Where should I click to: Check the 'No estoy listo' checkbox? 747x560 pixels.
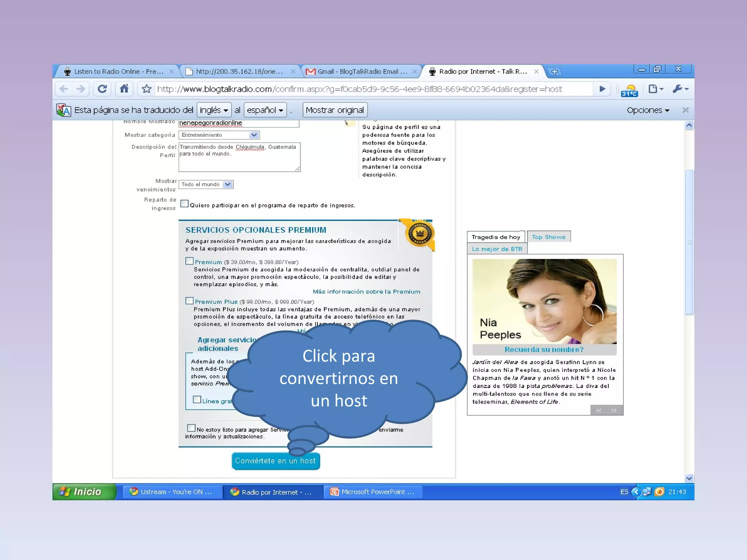tap(191, 428)
